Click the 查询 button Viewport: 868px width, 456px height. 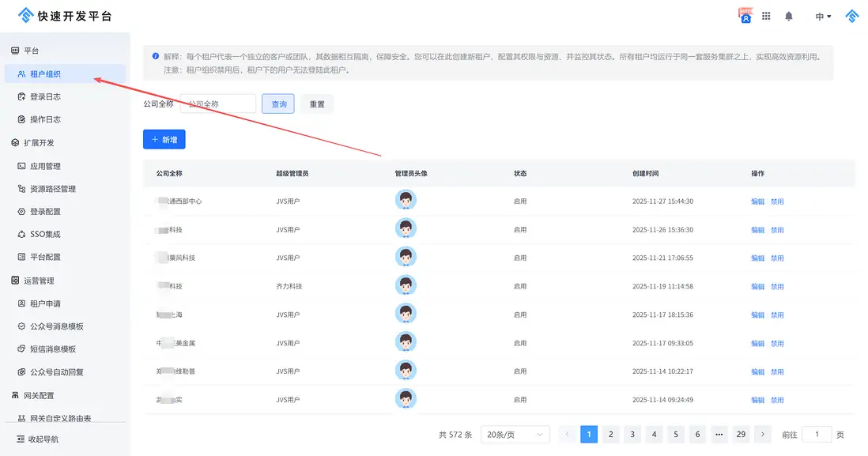[x=278, y=104]
